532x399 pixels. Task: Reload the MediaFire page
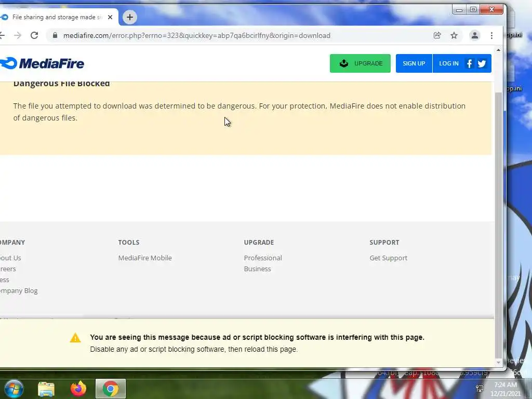coord(34,35)
